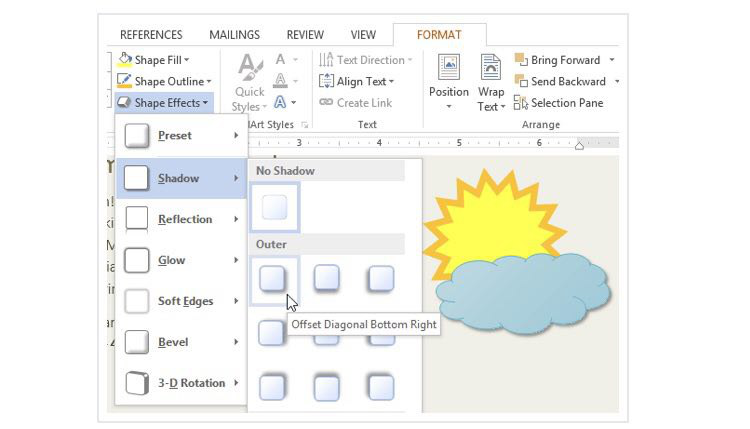
Task: Open the Shape Outline dropdown
Action: click(208, 82)
